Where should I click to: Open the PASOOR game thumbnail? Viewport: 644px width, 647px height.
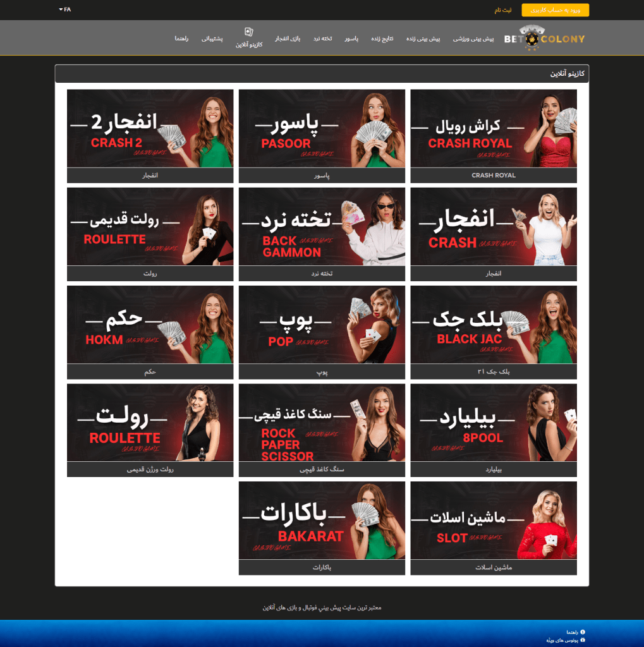[x=322, y=128]
